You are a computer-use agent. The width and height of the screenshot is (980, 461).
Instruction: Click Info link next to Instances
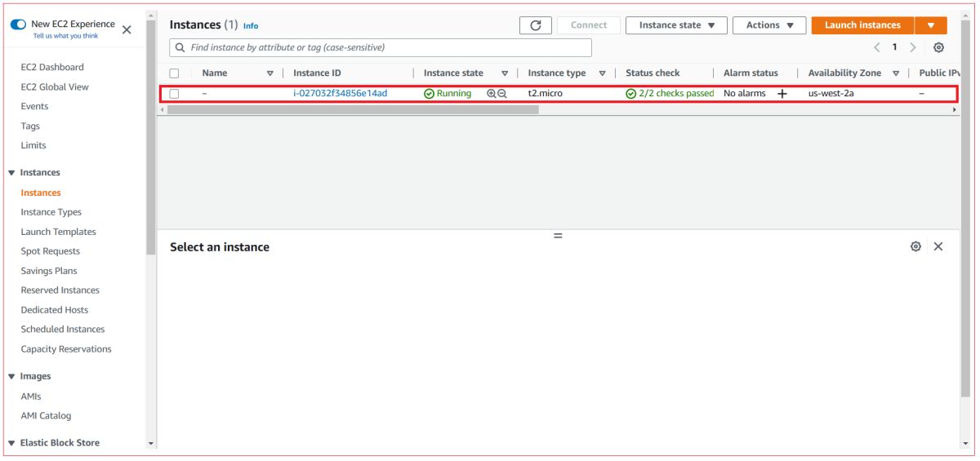pos(251,26)
